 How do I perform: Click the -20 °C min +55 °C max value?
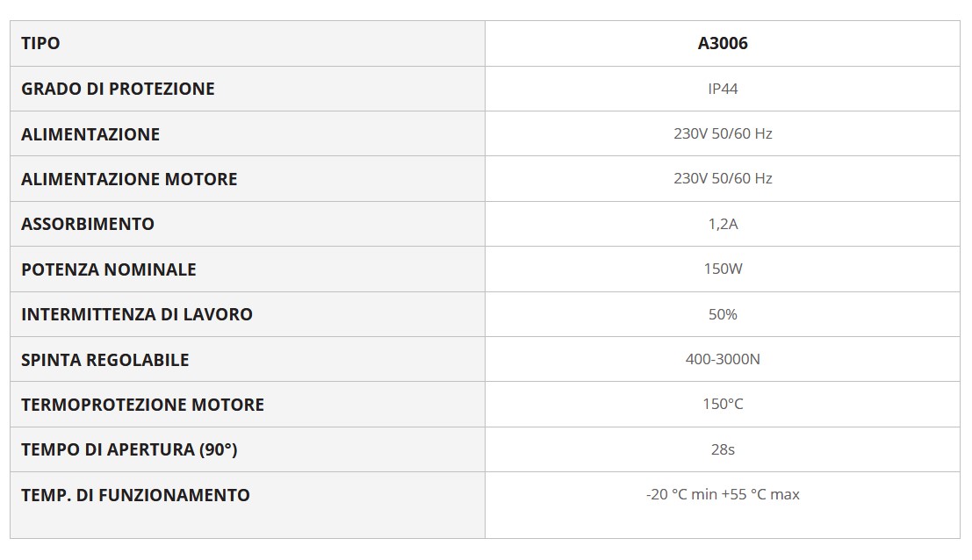(722, 494)
